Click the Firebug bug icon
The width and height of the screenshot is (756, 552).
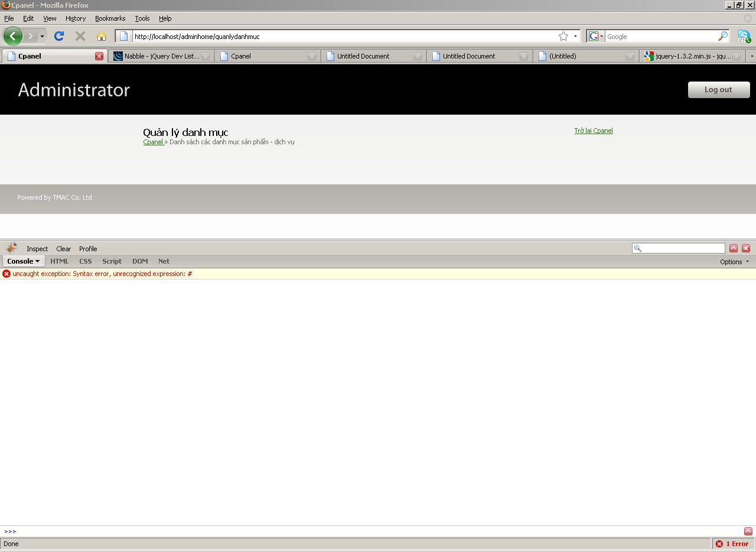(11, 248)
